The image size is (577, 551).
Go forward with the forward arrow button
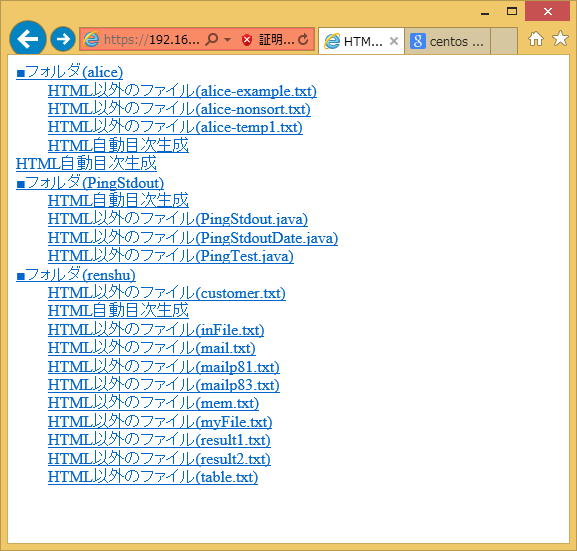click(x=63, y=39)
